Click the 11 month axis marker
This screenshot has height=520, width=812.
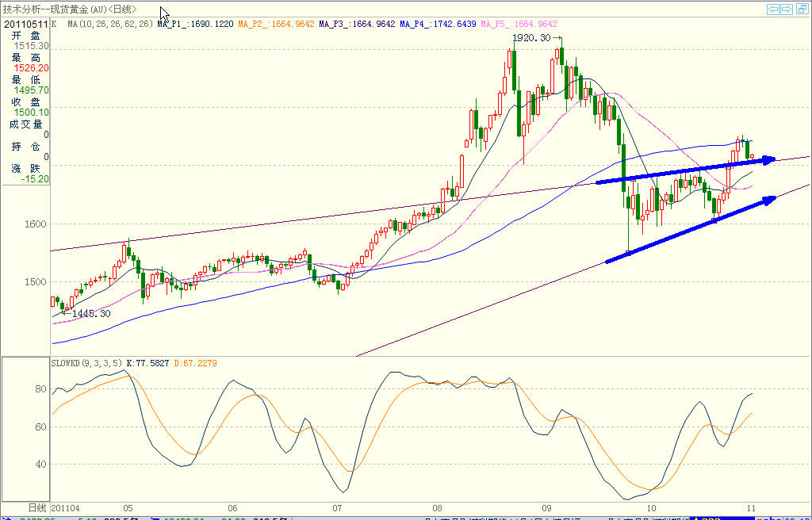[x=750, y=509]
